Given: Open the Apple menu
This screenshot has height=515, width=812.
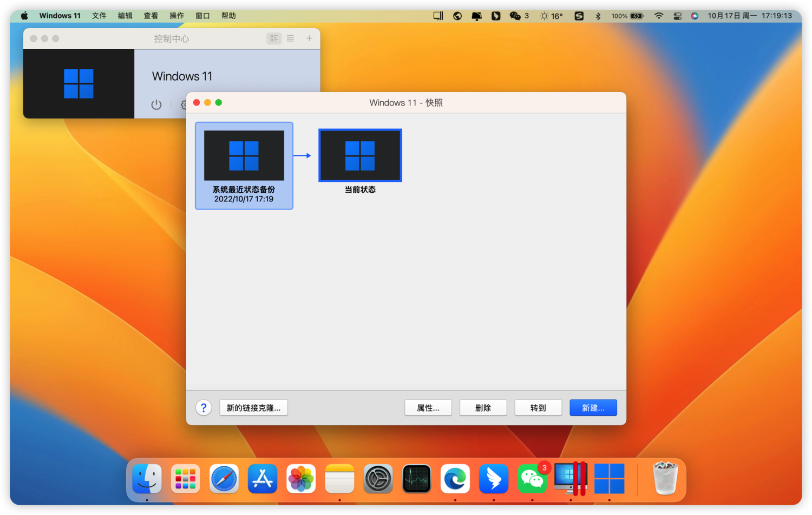Looking at the screenshot, I should pyautogui.click(x=24, y=16).
